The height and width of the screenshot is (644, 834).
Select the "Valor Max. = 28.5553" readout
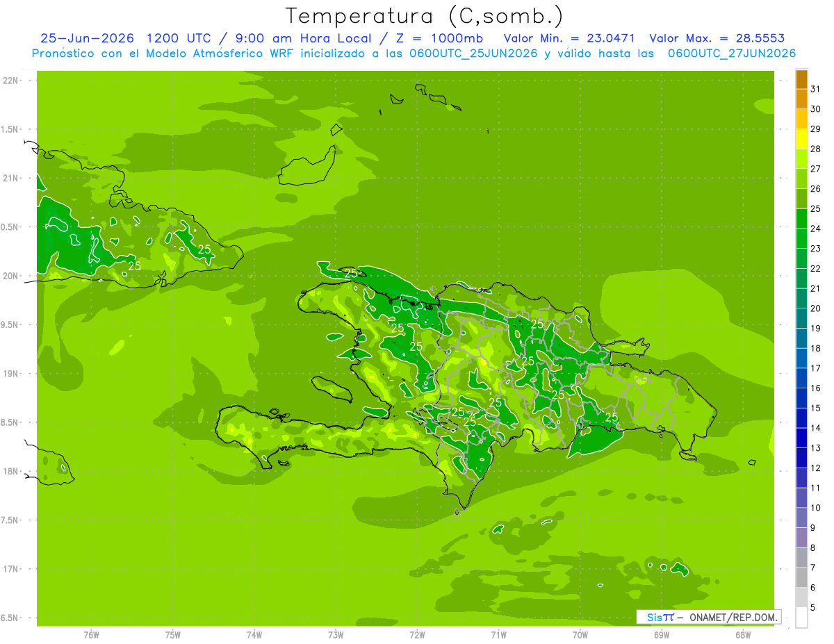(717, 38)
